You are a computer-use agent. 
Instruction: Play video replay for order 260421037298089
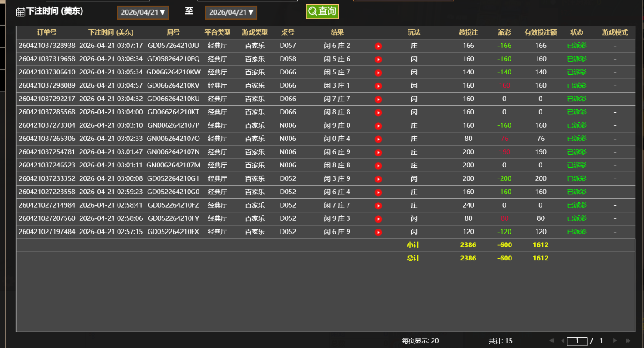point(378,86)
